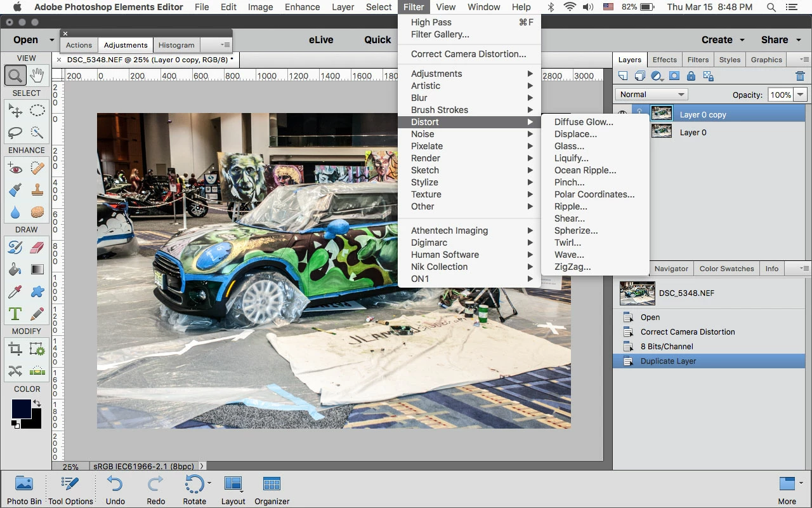Switch to the Effects tab
Image resolution: width=812 pixels, height=508 pixels.
(x=665, y=60)
